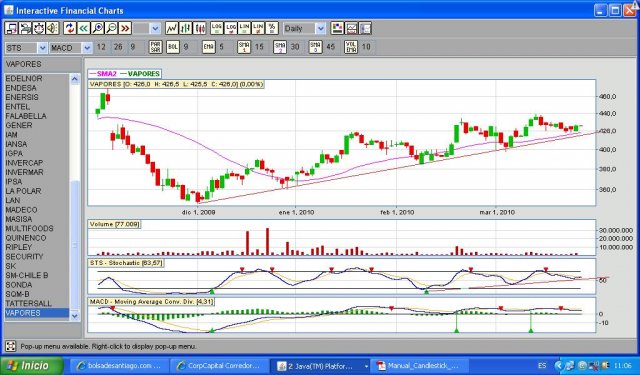Click the stock list scroll-down arrow

coord(75,315)
